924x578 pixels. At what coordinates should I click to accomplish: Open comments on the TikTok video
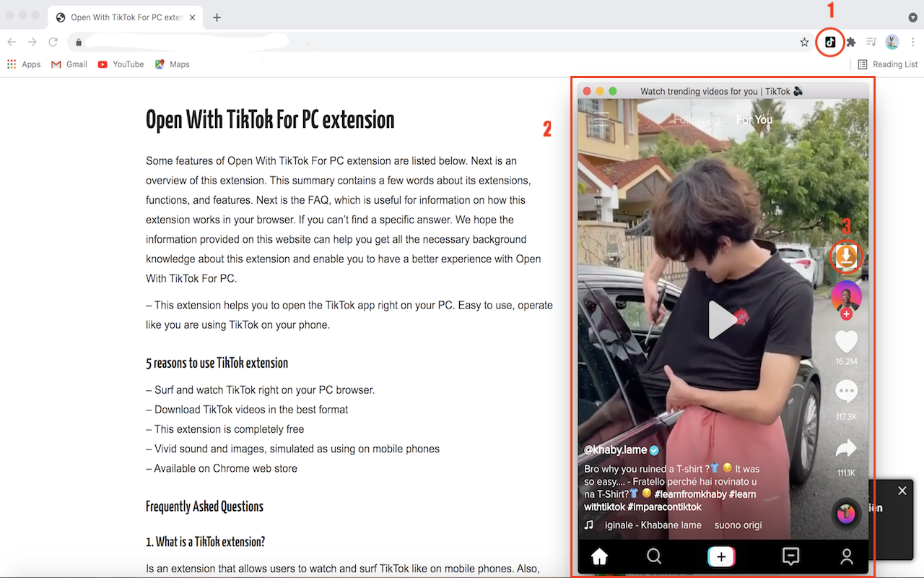[x=846, y=391]
